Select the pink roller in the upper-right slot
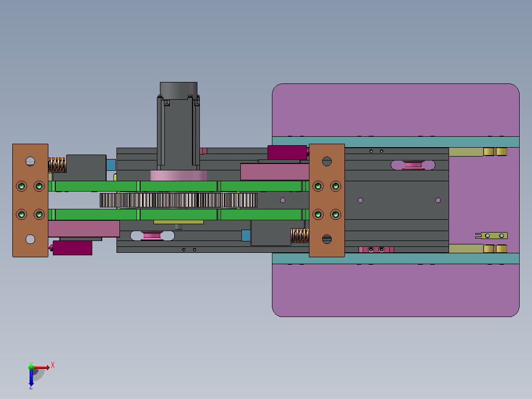The width and height of the screenshot is (532, 399). pos(413,165)
